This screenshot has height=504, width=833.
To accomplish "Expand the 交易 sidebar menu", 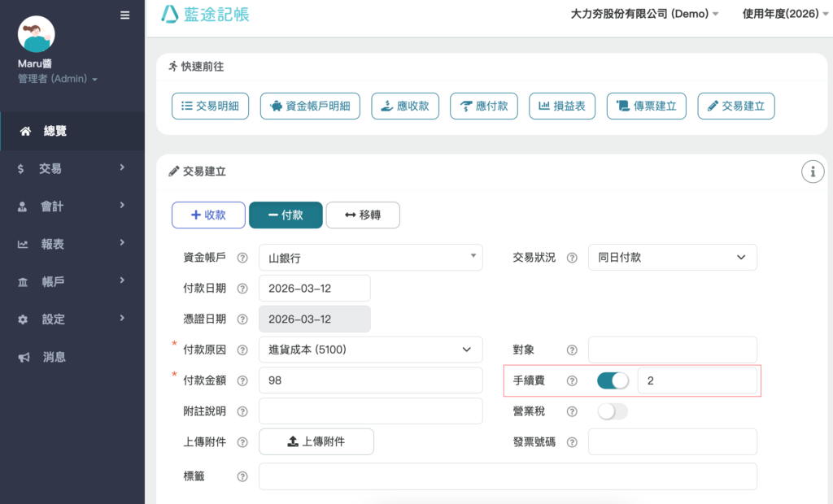I will (x=72, y=168).
